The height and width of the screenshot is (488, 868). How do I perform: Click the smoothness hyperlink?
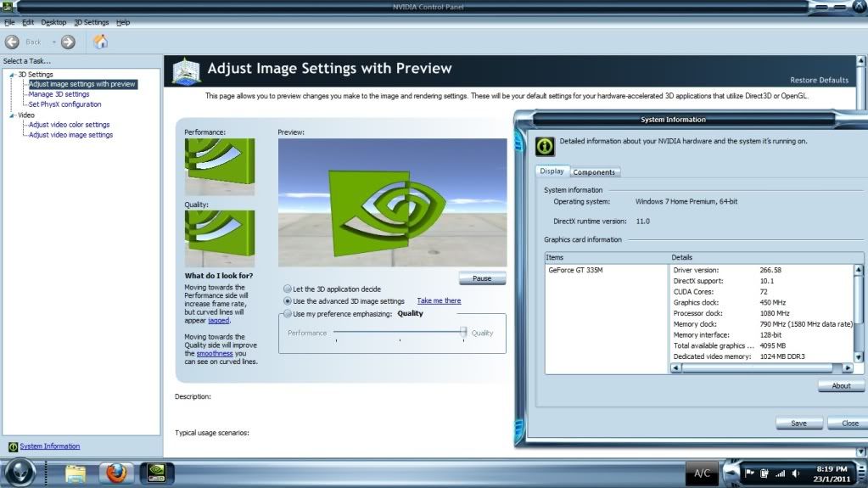pos(214,353)
